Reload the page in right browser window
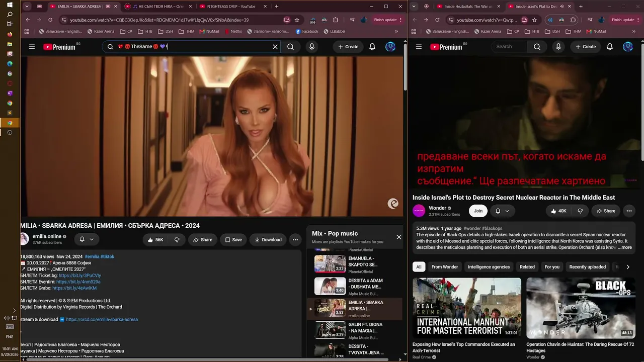The height and width of the screenshot is (362, 644). tap(437, 20)
